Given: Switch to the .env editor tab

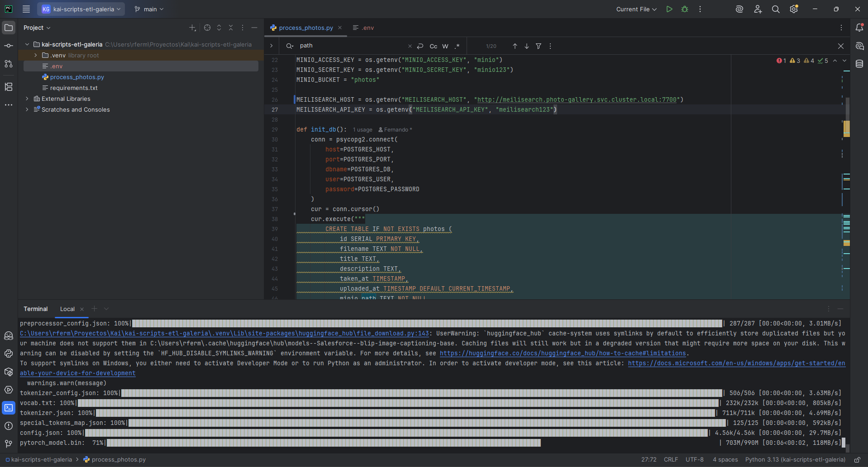Looking at the screenshot, I should click(x=363, y=28).
